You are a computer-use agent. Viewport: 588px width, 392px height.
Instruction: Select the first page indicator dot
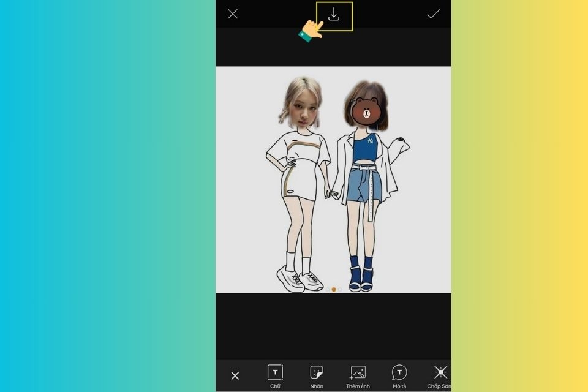tap(327, 289)
